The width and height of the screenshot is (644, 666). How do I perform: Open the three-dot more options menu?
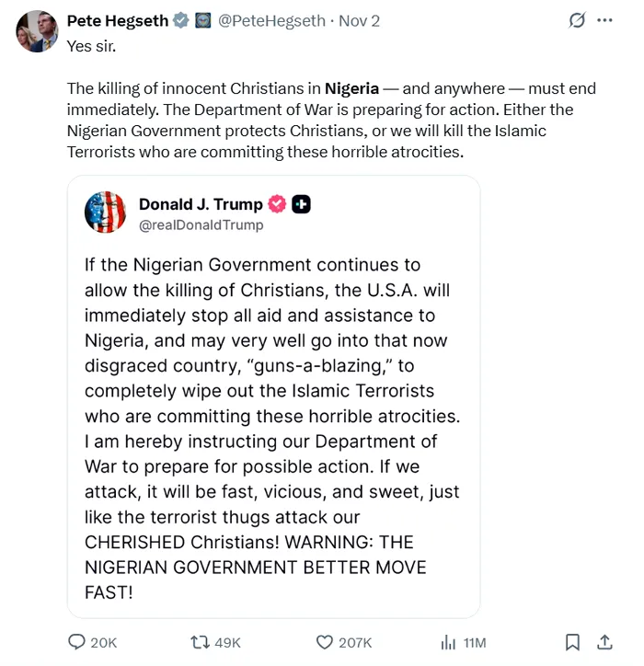[x=604, y=20]
